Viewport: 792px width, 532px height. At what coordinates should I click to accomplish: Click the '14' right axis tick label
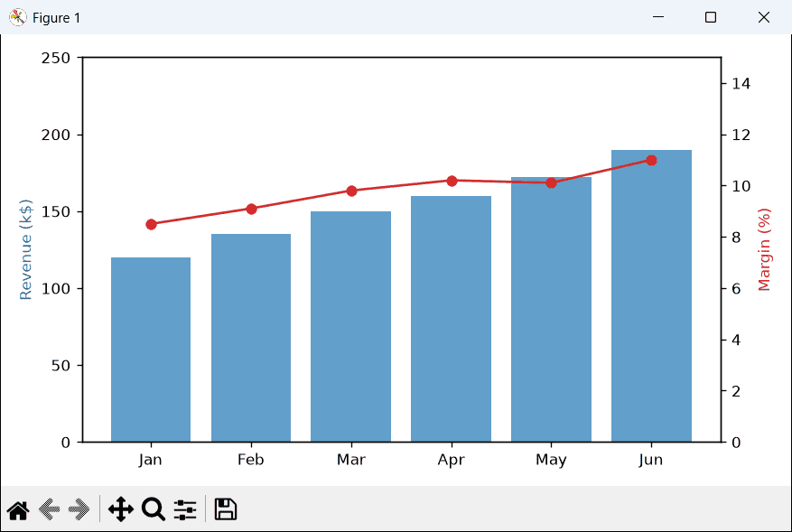[741, 83]
